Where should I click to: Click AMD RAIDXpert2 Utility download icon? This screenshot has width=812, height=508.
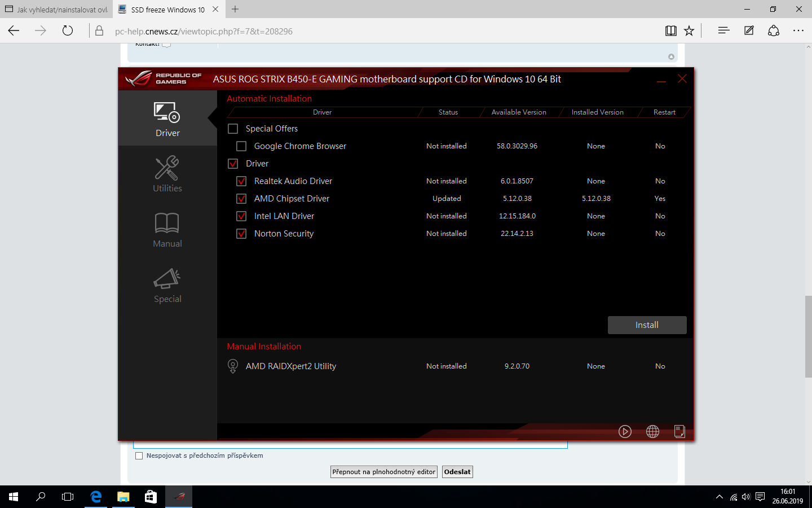233,366
